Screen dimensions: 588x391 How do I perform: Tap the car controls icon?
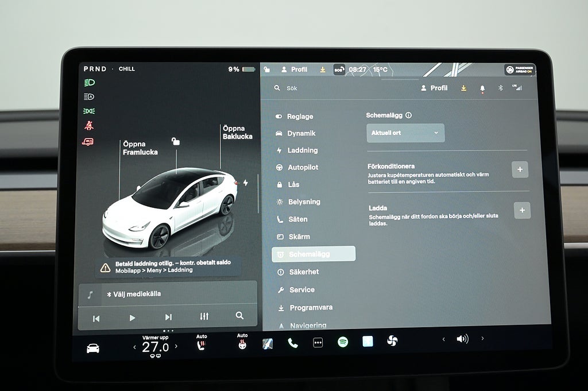[x=93, y=348]
